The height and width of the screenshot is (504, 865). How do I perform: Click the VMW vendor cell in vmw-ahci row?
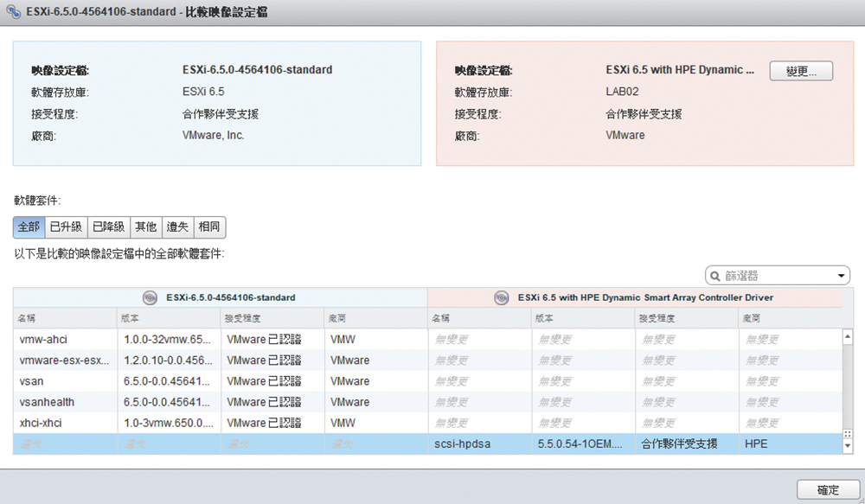[376, 340]
